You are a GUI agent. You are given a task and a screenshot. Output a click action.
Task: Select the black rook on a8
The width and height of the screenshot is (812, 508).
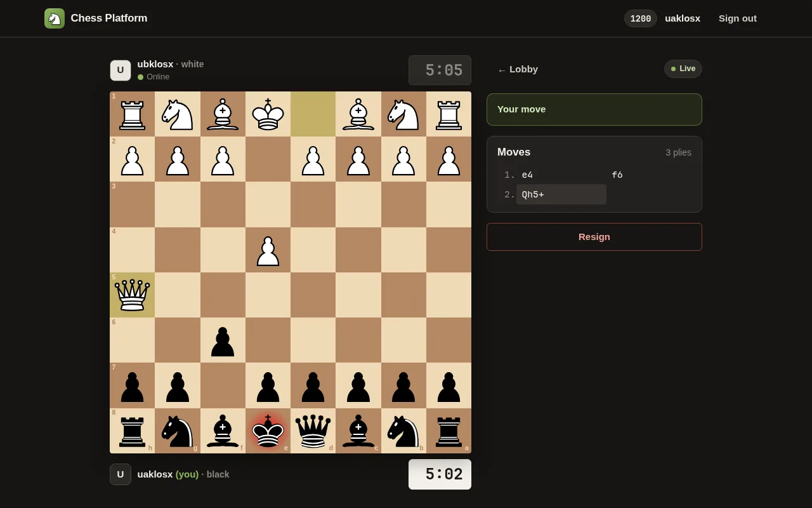tap(449, 431)
